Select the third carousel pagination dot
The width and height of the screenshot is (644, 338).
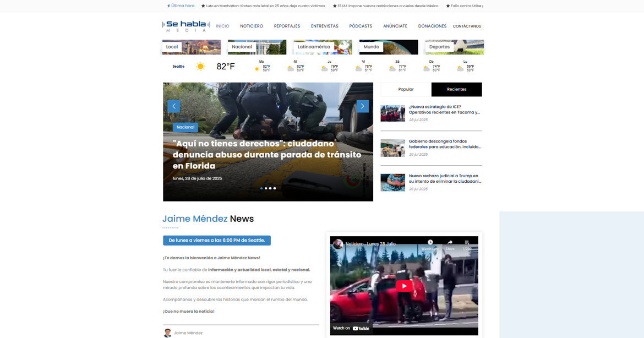click(x=270, y=188)
